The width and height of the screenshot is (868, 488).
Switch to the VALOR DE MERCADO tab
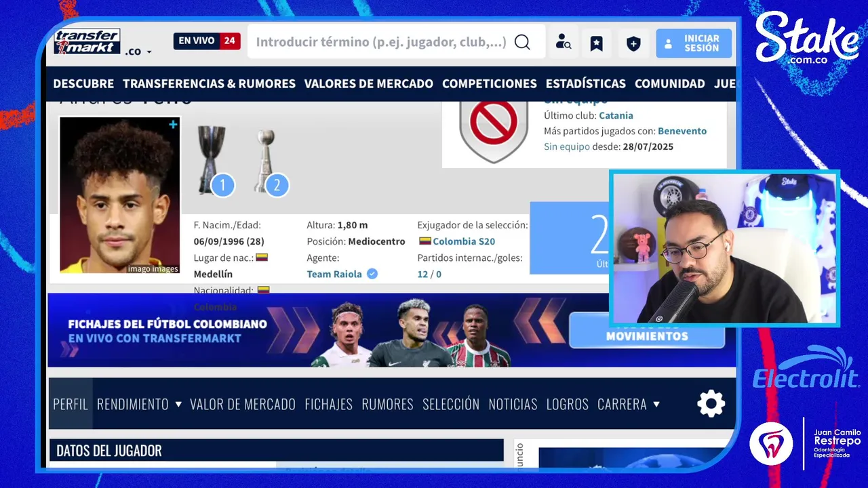[243, 404]
